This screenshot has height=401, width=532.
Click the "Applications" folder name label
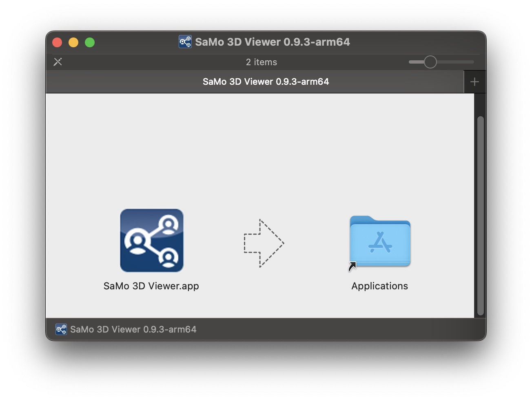pos(379,286)
